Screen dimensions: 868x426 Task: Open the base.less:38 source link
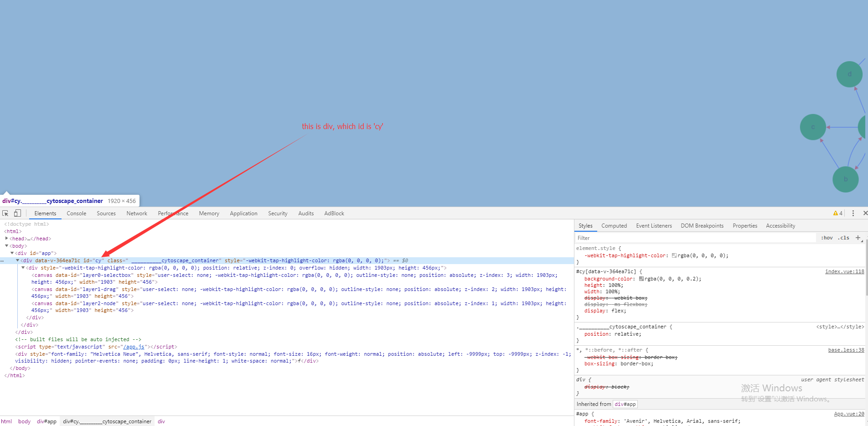pos(846,350)
